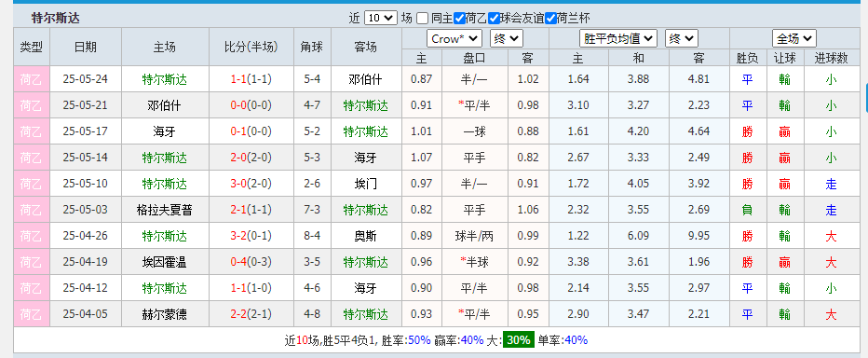The width and height of the screenshot is (868, 358).
Task: Open the recent matches count dropdown showing 10
Action: [381, 18]
